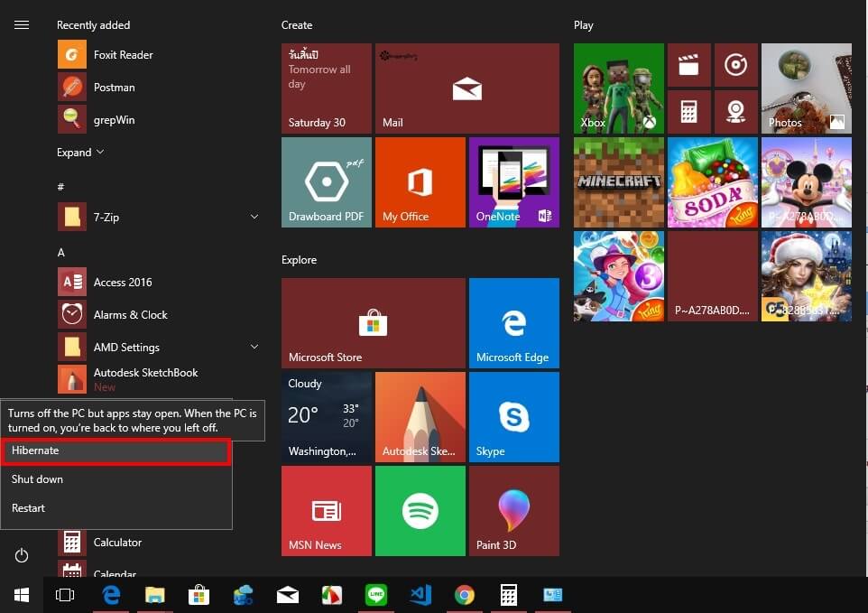Image resolution: width=868 pixels, height=613 pixels.
Task: Open the Xbox tile
Action: [x=619, y=88]
